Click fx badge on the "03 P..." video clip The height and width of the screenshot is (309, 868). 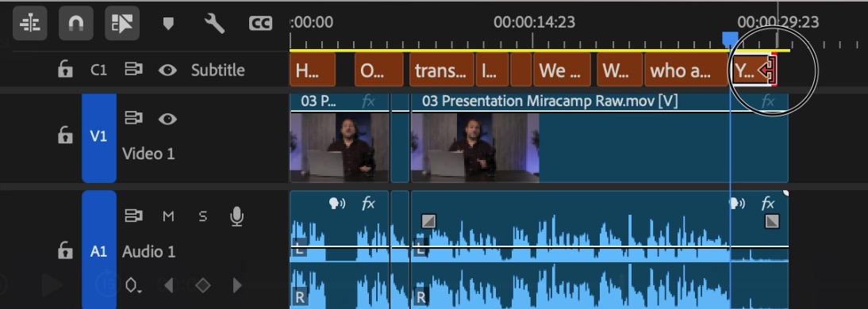point(369,101)
